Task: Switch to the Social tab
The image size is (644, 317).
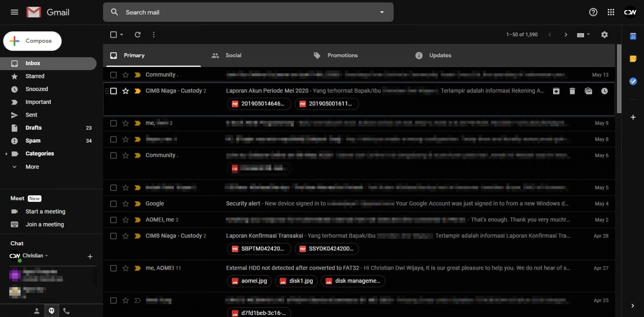Action: tap(234, 55)
